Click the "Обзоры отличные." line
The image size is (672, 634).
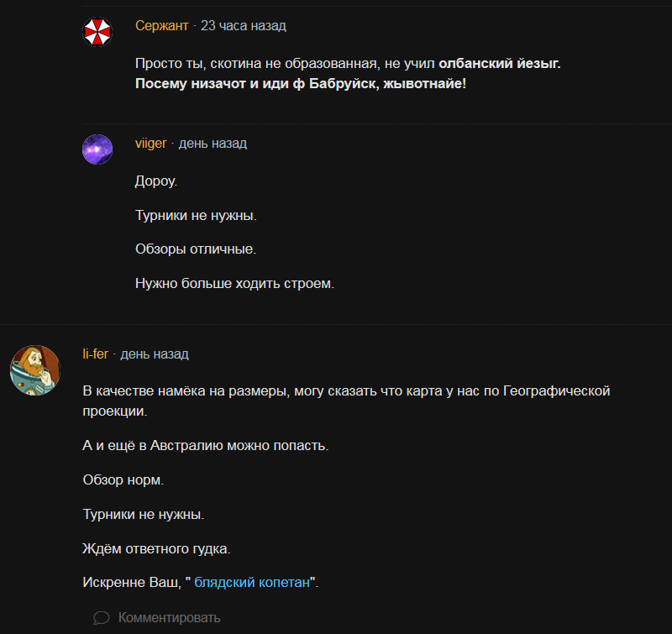[x=196, y=249]
